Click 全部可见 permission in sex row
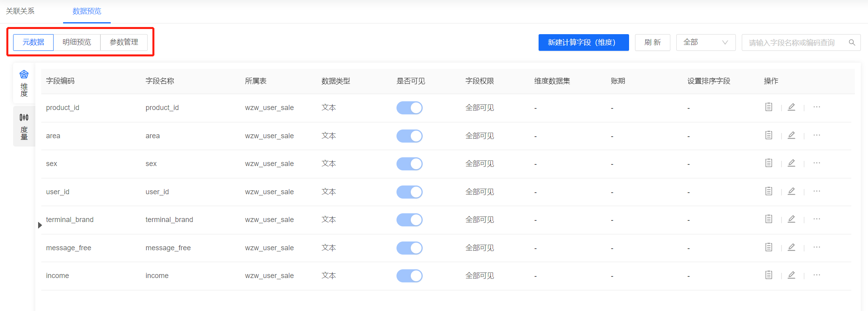Viewport: 868px width, 311px height. tap(480, 164)
